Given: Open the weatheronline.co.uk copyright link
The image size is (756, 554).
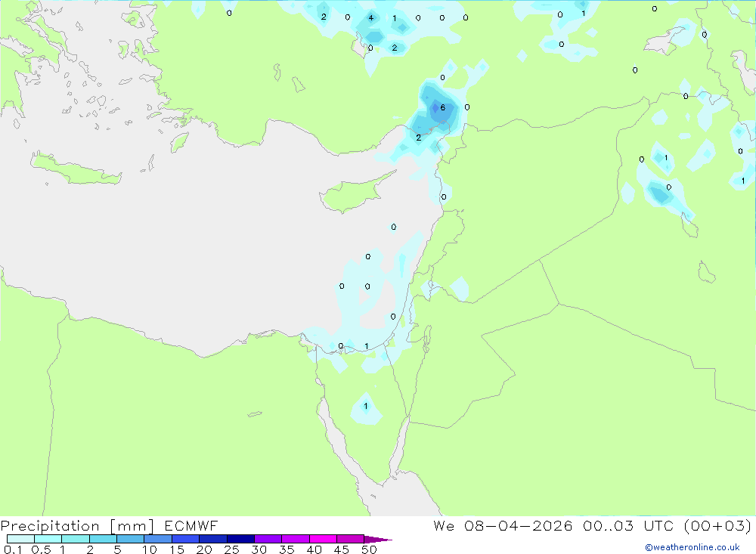Looking at the screenshot, I should (x=692, y=547).
